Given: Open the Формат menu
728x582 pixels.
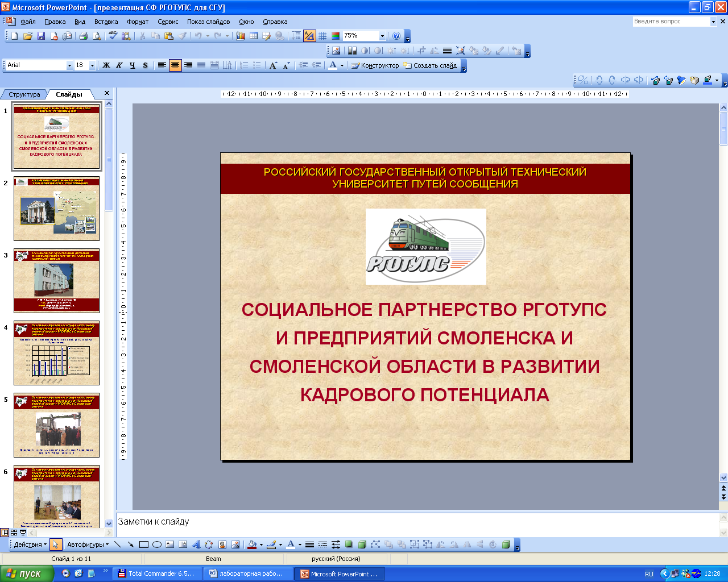Looking at the screenshot, I should [138, 22].
